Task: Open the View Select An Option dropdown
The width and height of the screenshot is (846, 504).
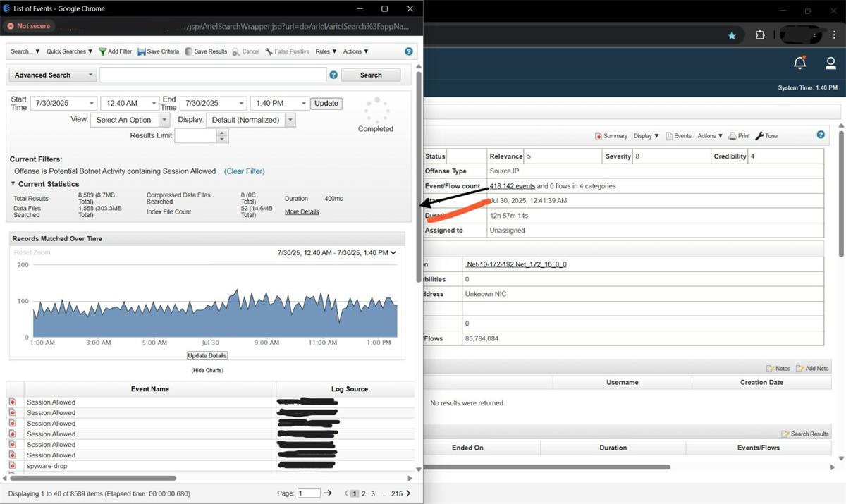Action: (130, 120)
